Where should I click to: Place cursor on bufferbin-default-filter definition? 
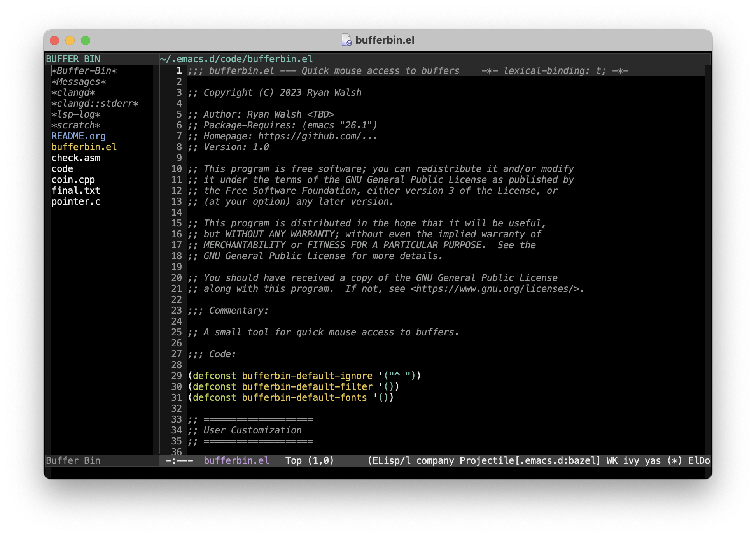[x=307, y=387]
